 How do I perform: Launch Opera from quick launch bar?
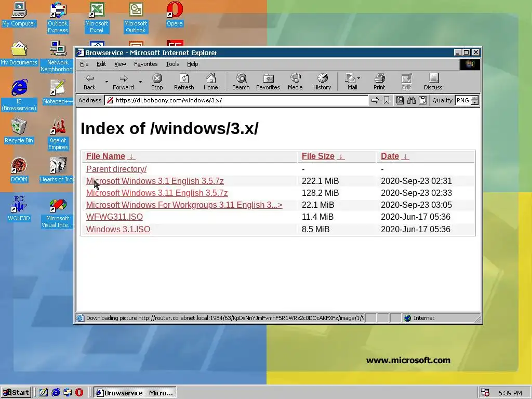click(79, 393)
